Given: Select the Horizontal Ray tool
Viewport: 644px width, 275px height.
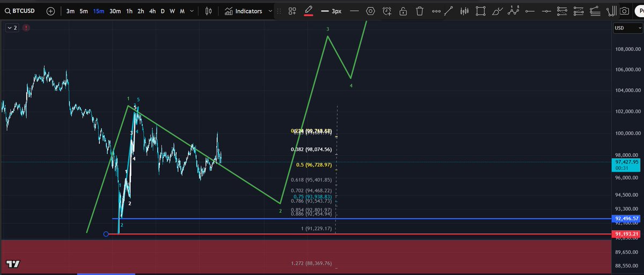Looking at the screenshot, I should point(530,11).
